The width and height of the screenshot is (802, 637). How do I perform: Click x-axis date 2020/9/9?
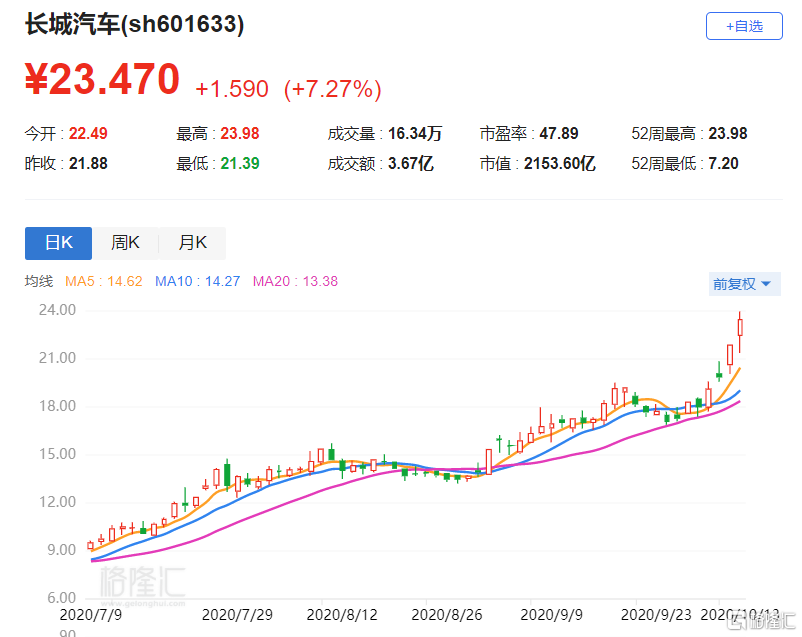(x=551, y=614)
